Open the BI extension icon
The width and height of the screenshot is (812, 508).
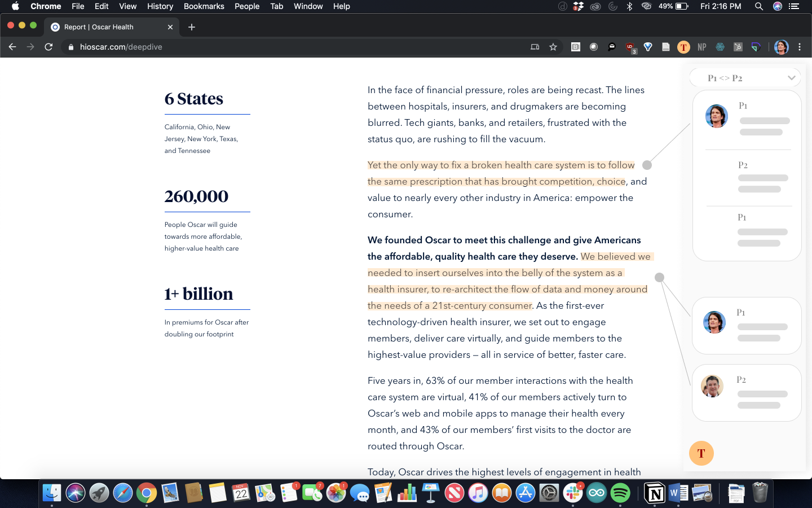coord(576,47)
